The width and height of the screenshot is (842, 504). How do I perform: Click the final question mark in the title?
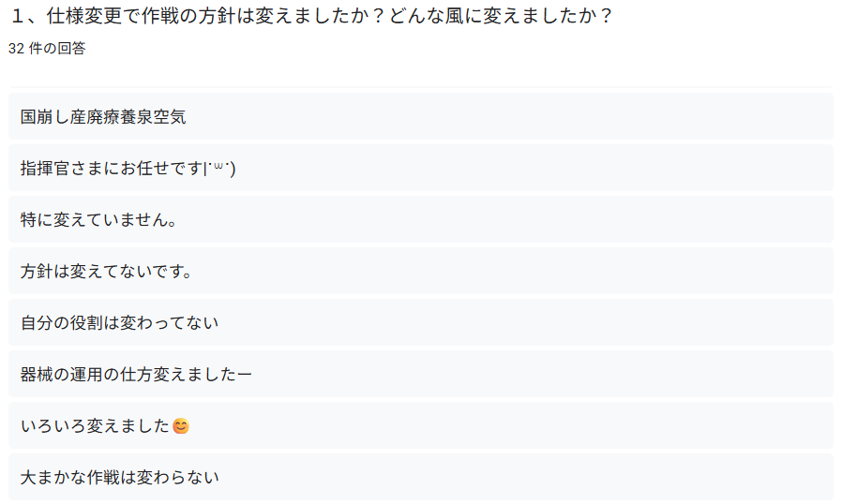[x=607, y=16]
